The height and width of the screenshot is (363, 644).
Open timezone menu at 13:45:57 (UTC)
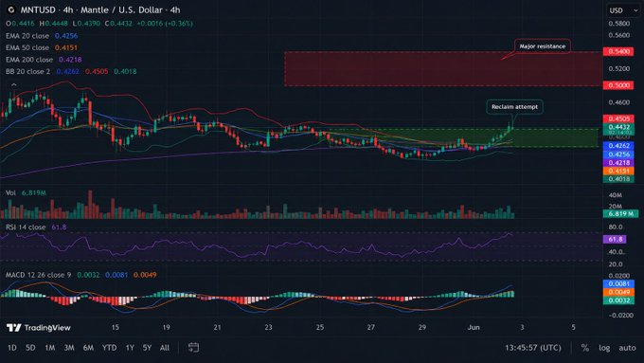(533, 348)
